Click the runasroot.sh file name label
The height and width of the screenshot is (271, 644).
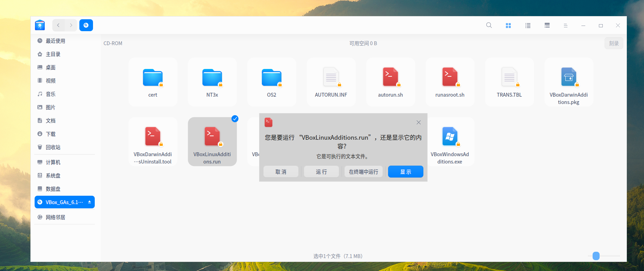click(450, 95)
